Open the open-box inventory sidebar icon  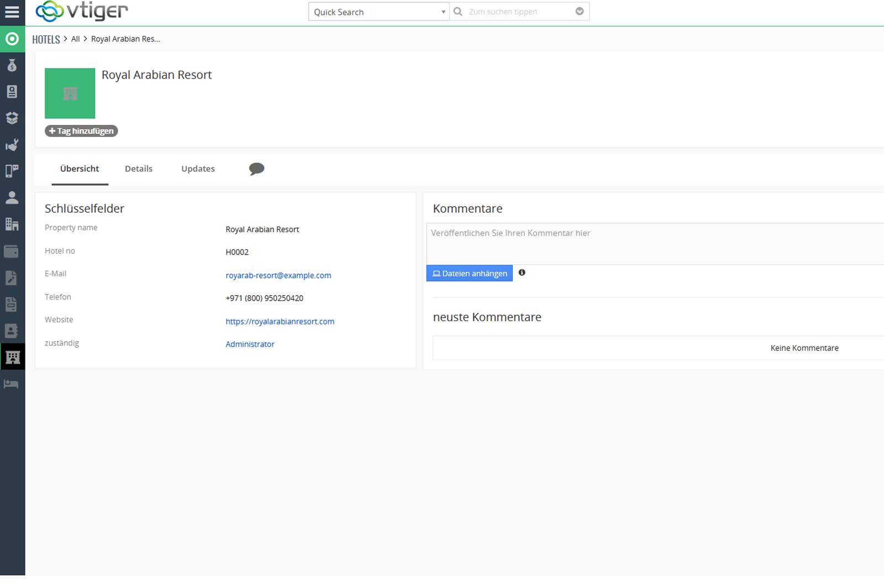click(x=12, y=118)
